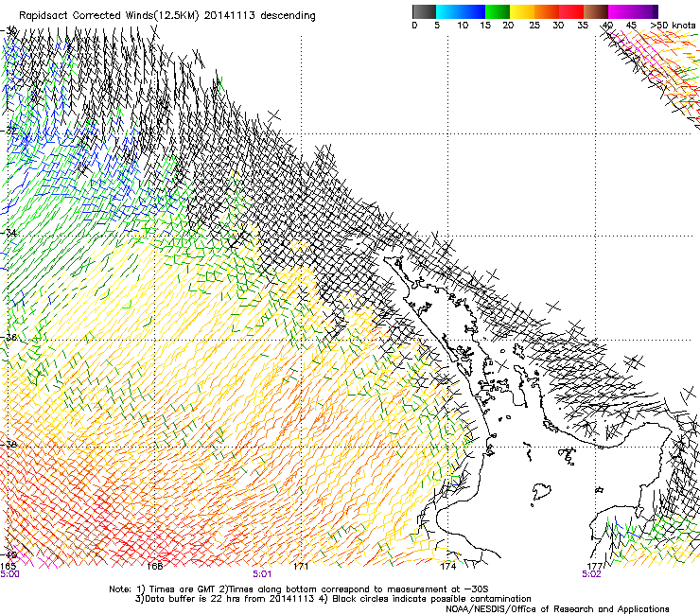Click the legend label '30' under the color bar
This screenshot has width=700, height=615.
pos(558,26)
